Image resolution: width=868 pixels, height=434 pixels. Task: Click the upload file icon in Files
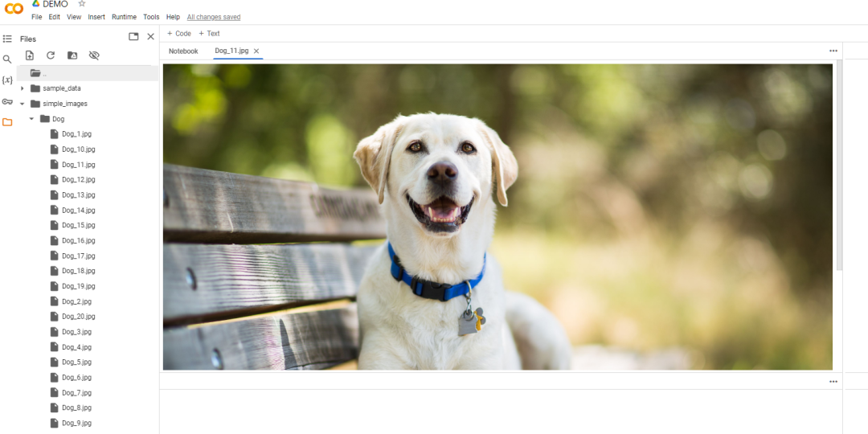click(x=30, y=55)
